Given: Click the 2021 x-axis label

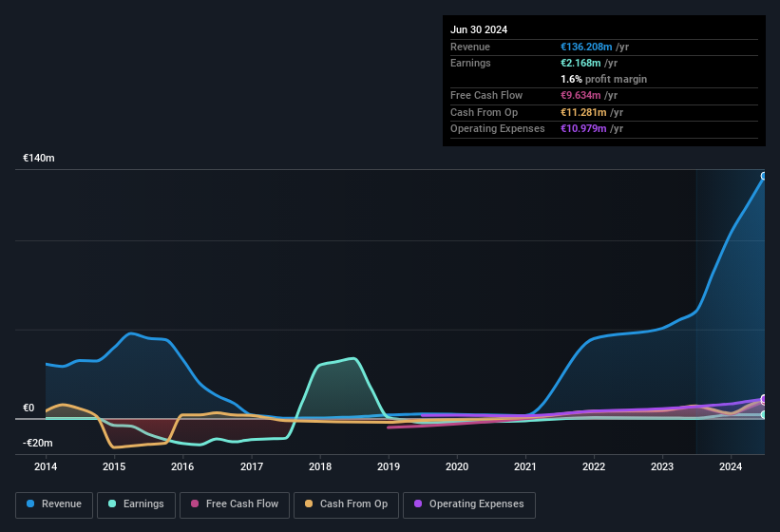Looking at the screenshot, I should pos(525,466).
